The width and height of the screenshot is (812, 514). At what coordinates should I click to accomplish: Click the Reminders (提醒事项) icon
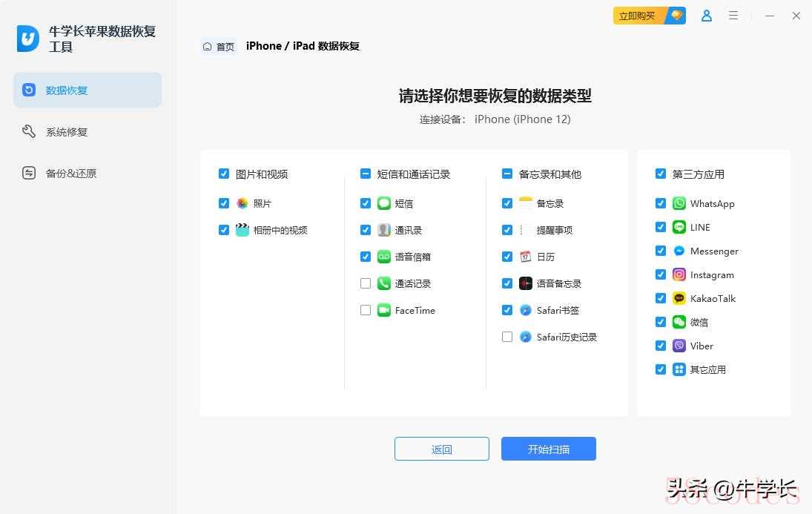click(x=526, y=229)
